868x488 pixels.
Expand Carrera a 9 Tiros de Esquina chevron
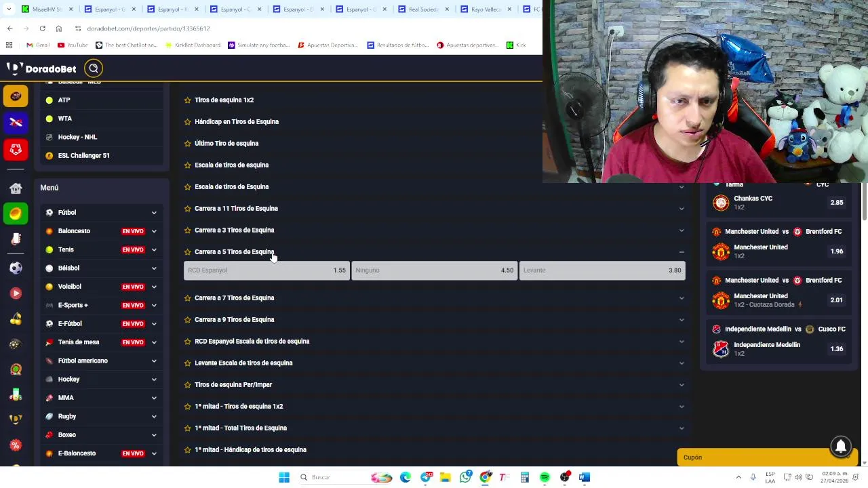click(x=682, y=320)
